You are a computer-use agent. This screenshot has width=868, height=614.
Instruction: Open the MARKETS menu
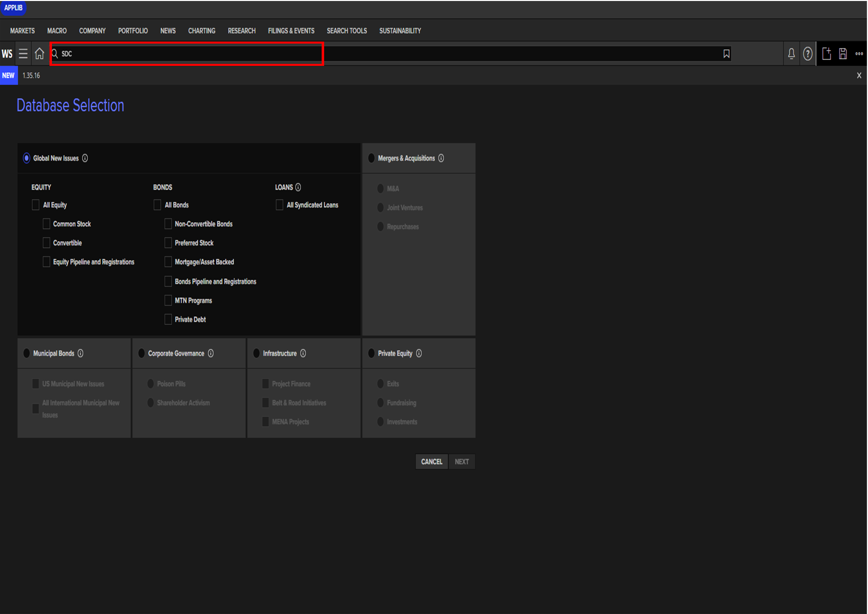[x=22, y=31]
